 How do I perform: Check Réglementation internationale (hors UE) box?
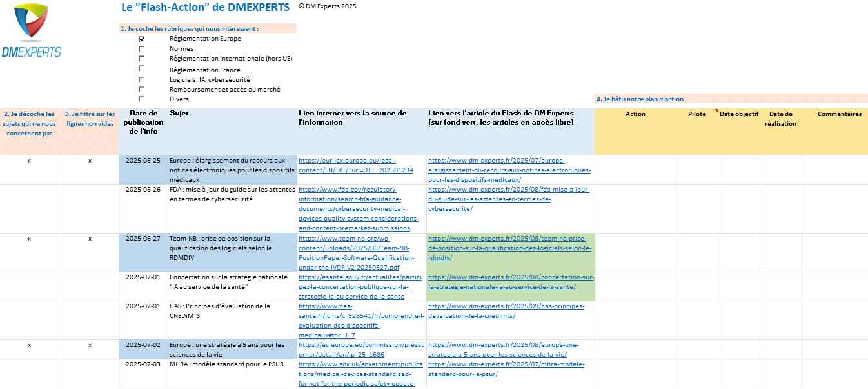[142, 58]
